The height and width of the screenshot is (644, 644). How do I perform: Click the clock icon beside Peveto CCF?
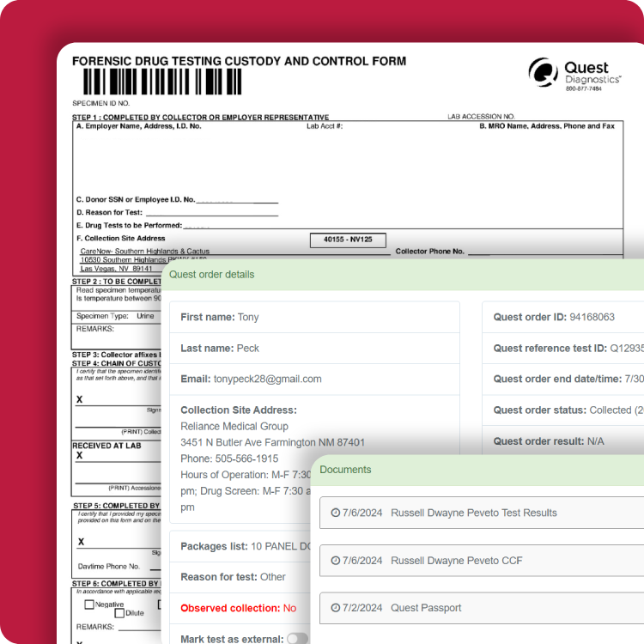pyautogui.click(x=336, y=560)
